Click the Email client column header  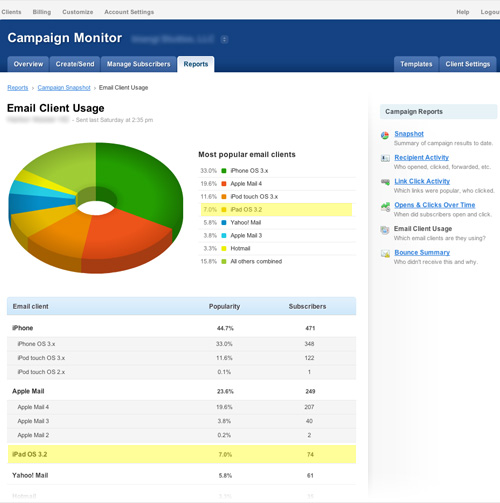click(30, 306)
